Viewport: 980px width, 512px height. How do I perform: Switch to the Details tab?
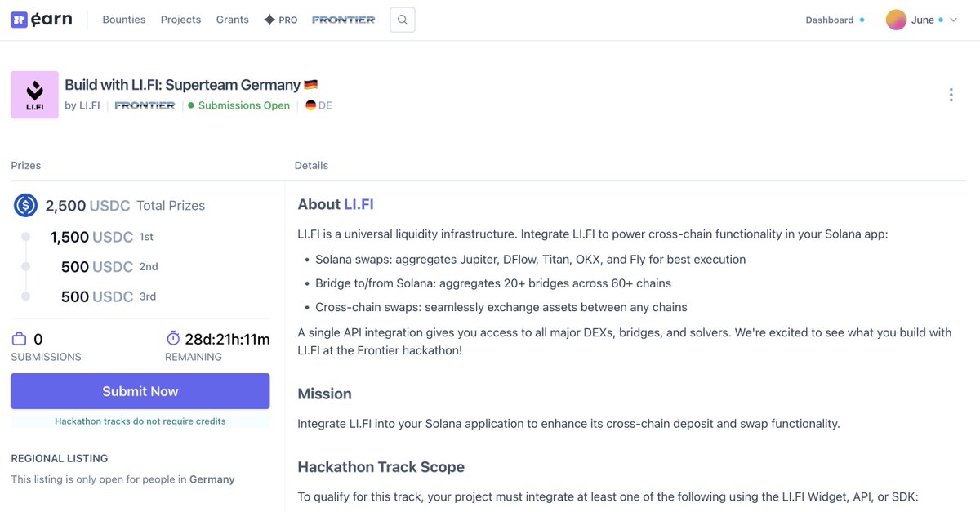click(x=311, y=165)
